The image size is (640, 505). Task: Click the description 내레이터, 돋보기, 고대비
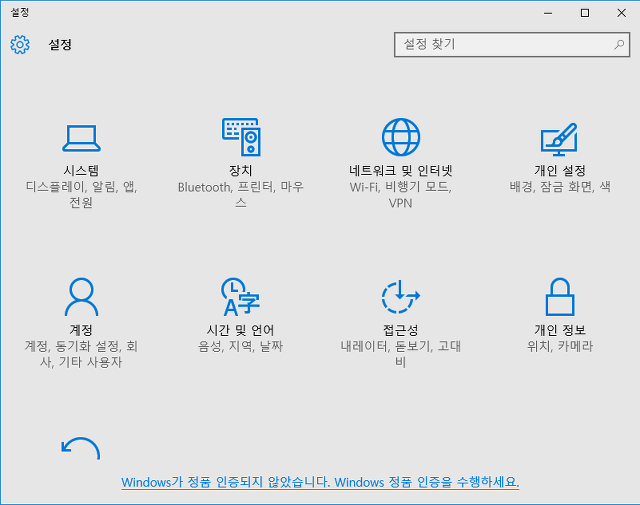tap(400, 354)
